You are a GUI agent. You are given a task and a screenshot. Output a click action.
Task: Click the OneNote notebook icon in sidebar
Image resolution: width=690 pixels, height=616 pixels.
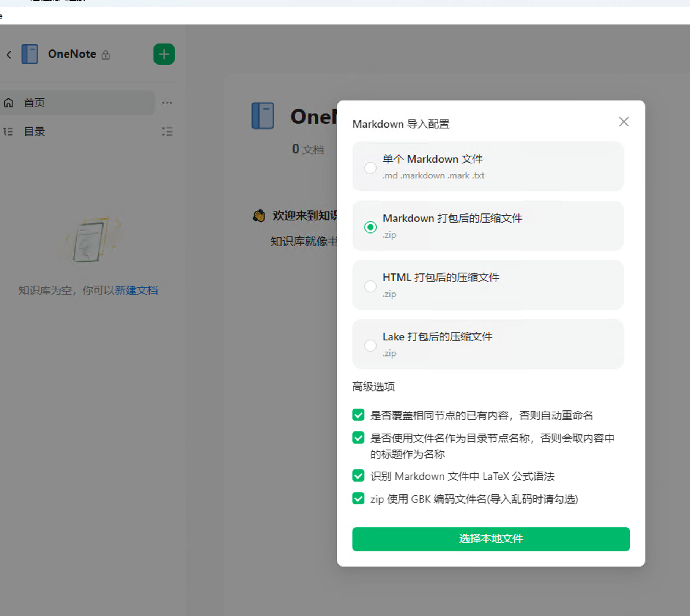click(30, 54)
